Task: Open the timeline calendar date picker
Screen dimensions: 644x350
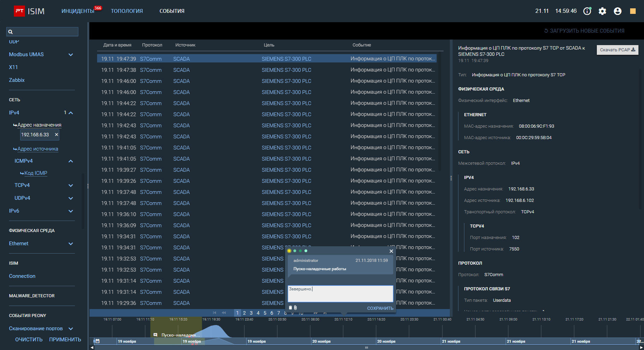Action: pos(97,341)
